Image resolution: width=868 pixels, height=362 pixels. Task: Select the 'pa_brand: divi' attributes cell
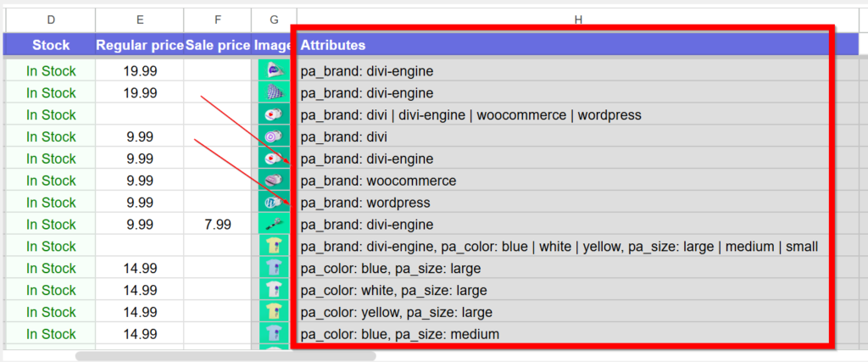click(x=577, y=136)
